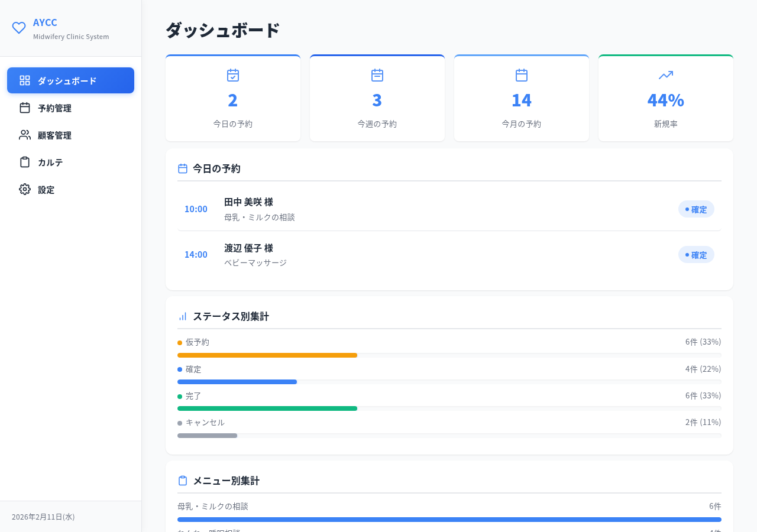Click the 今月の予約 calendar icon
Image resolution: width=757 pixels, height=532 pixels.
click(x=521, y=75)
